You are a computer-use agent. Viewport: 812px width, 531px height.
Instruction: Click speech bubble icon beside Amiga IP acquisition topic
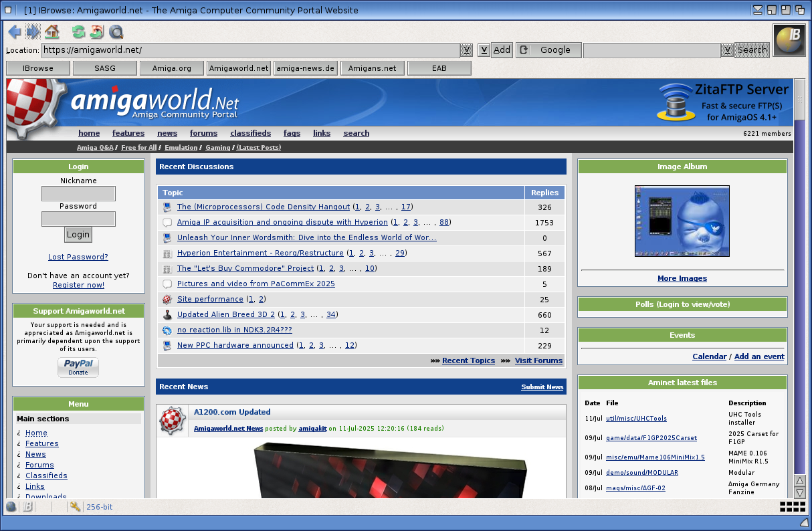tap(167, 223)
